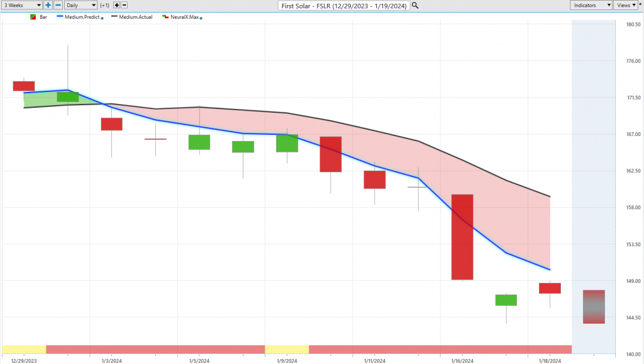Click the 176.00 price axis label

click(x=633, y=61)
